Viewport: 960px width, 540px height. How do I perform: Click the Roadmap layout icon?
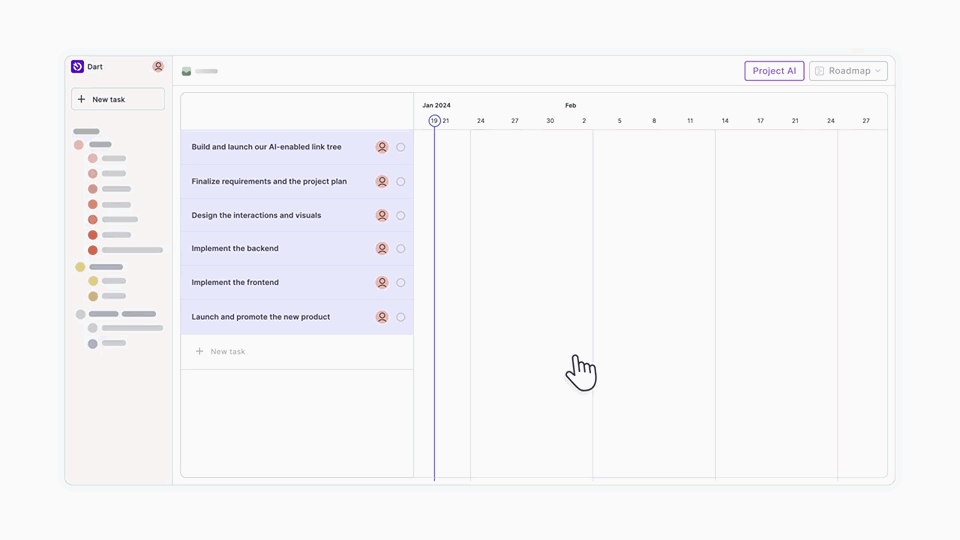819,71
